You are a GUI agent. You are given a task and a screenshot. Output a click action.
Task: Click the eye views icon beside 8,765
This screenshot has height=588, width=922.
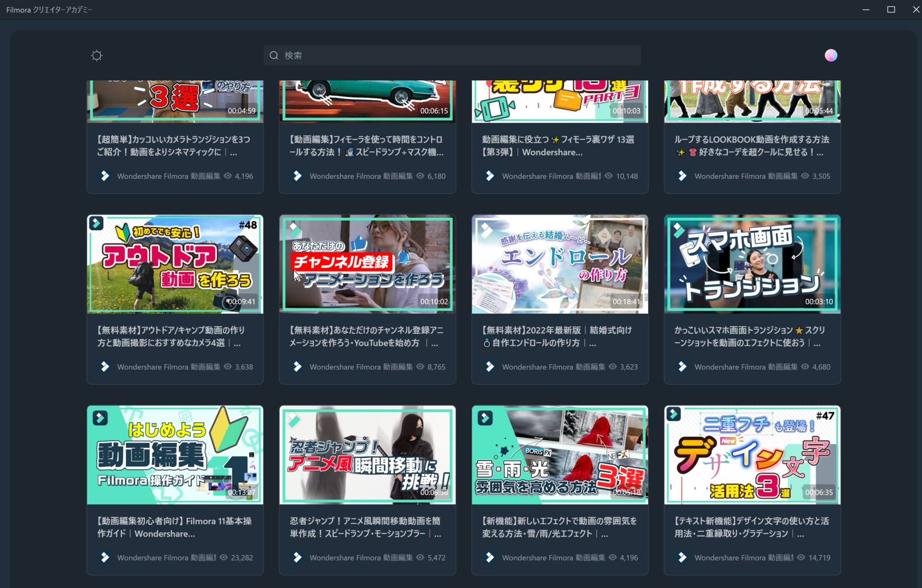point(420,366)
